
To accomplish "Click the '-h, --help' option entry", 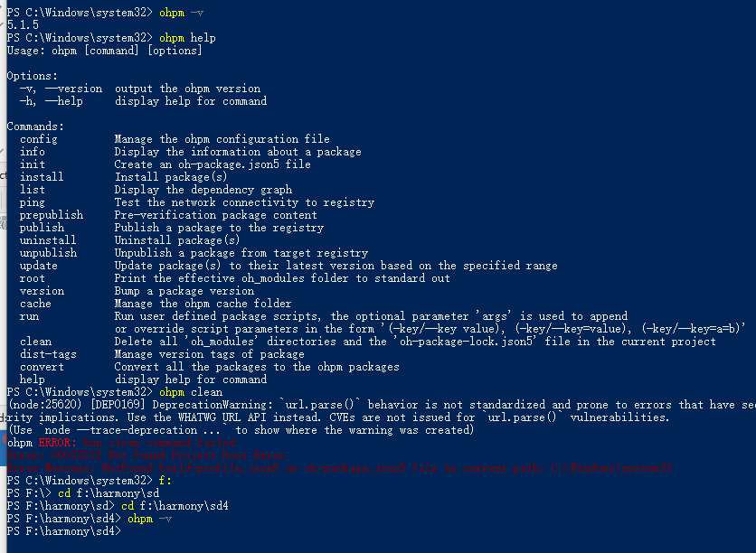I will click(52, 101).
